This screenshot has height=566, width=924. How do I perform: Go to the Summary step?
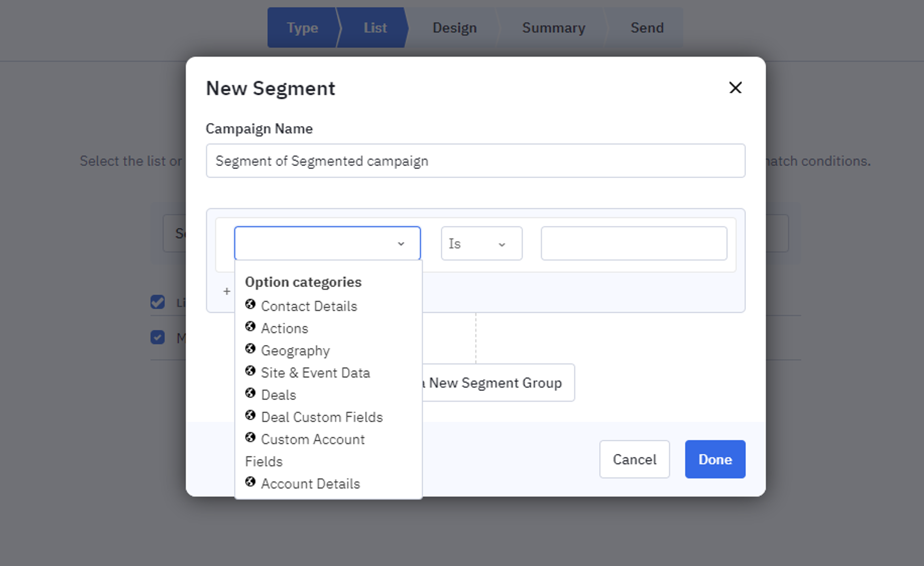click(x=553, y=27)
